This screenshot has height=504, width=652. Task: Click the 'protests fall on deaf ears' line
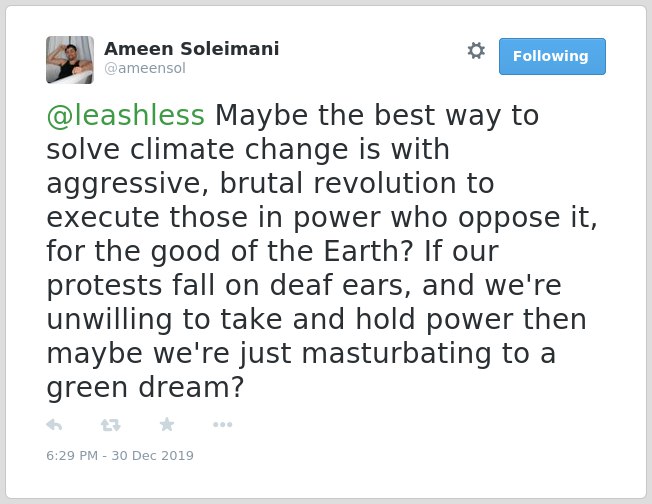(229, 285)
